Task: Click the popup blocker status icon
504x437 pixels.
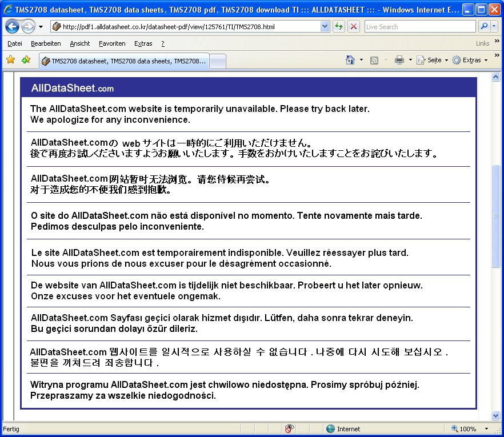Action: [289, 428]
